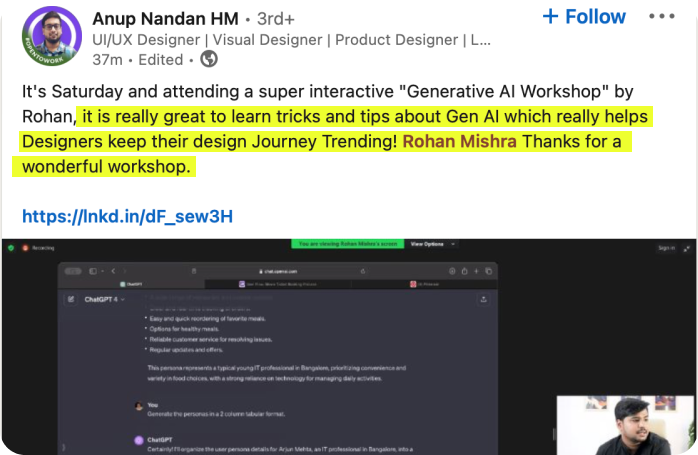Viewport: 698px width, 455px height.
Task: Click the browser new tab plus icon
Action: (x=478, y=270)
